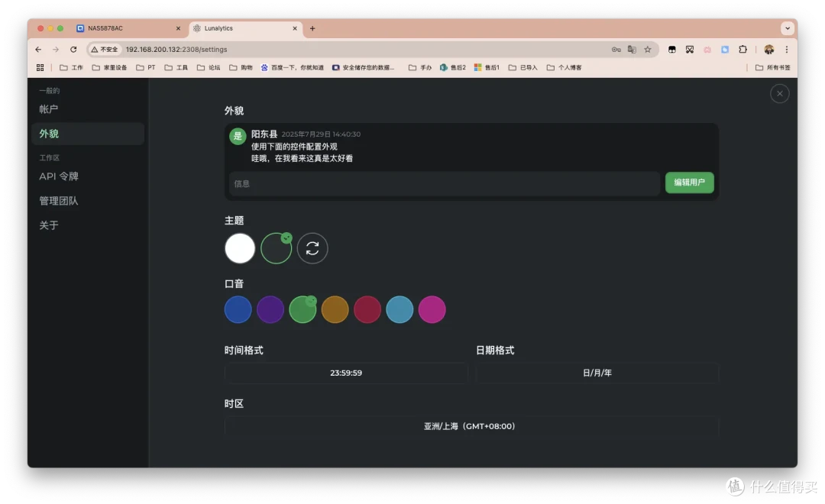Pick the orange accent color

[335, 309]
